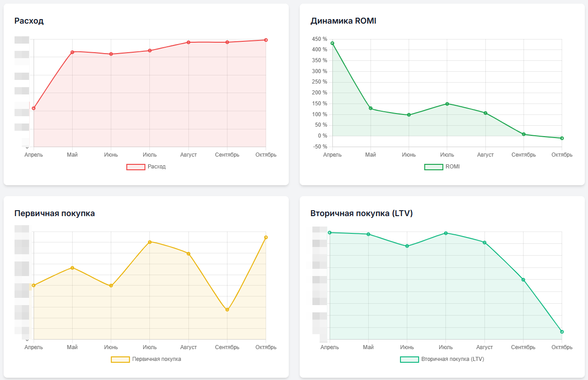Viewport: 588px width, 380px height.
Task: Click the Июль point on ROMI chart
Action: (x=447, y=104)
